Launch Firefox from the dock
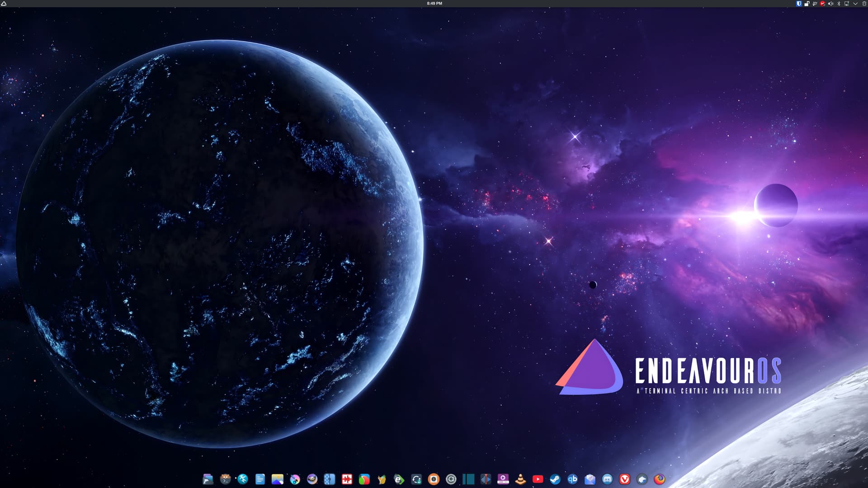This screenshot has height=488, width=868. (x=659, y=479)
